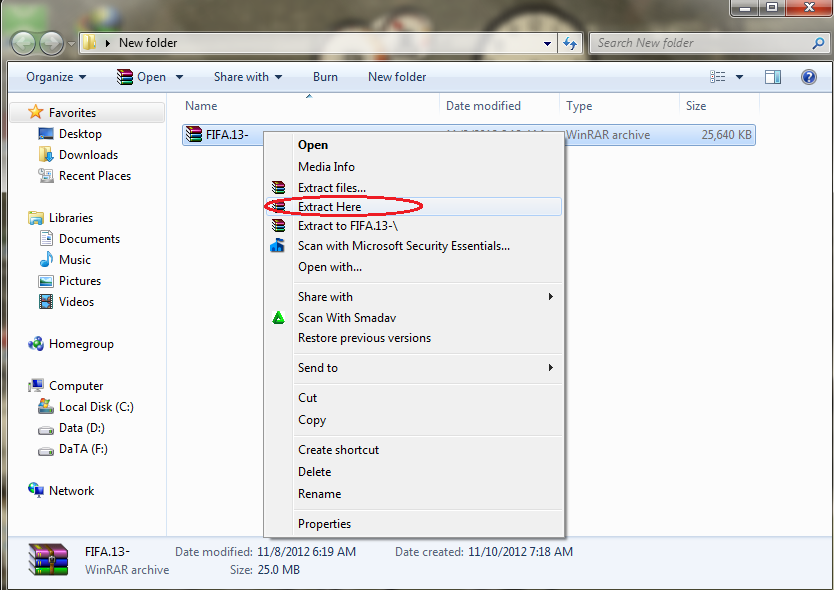The width and height of the screenshot is (834, 590).
Task: Expand the Share with submenu
Action: click(x=551, y=296)
